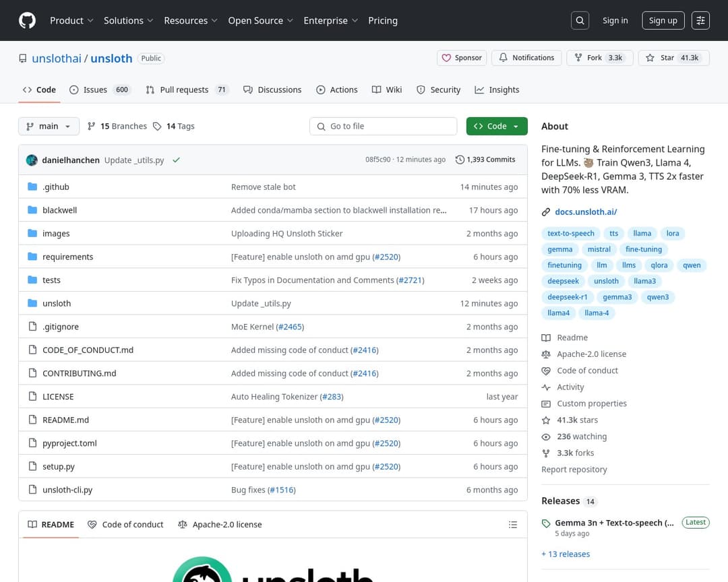Open pull request #2721 link

tap(410, 280)
